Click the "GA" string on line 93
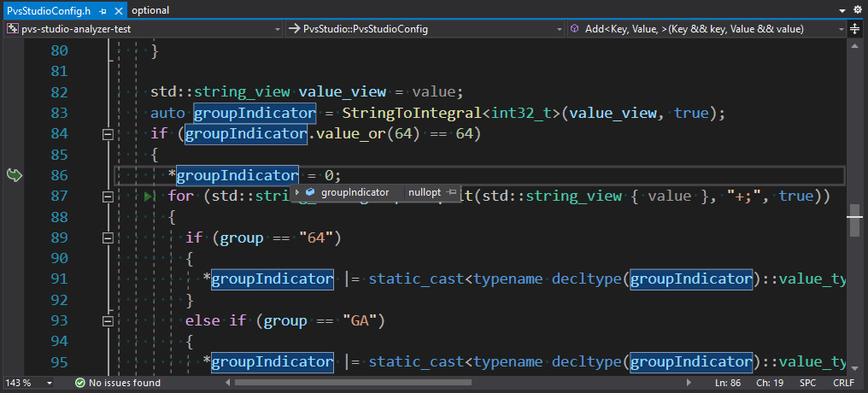Viewport: 868px width, 393px height. pyautogui.click(x=360, y=321)
